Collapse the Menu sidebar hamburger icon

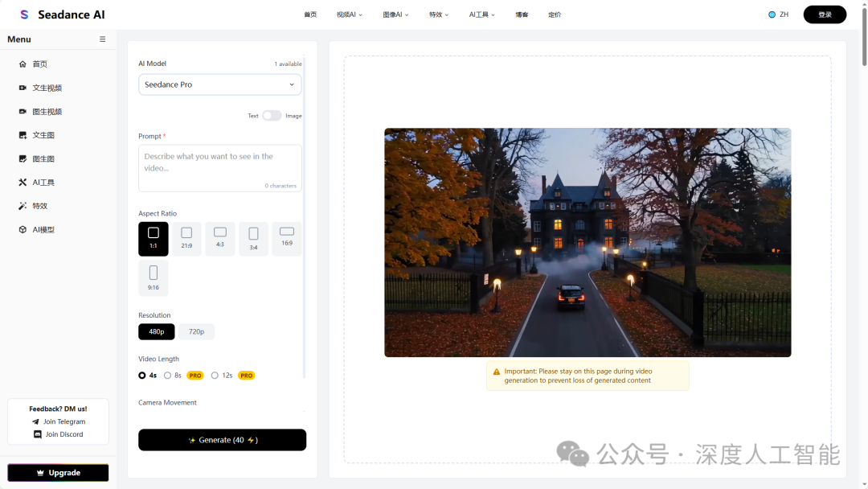point(102,39)
